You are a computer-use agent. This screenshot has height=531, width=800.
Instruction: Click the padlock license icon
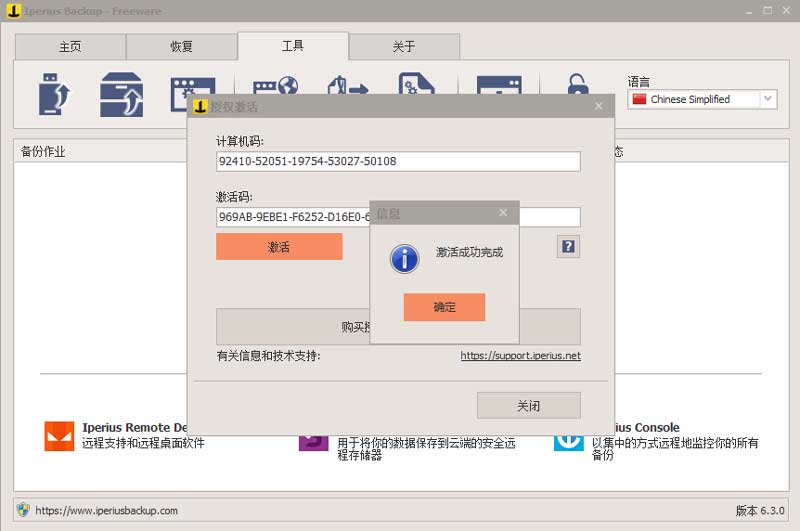578,84
